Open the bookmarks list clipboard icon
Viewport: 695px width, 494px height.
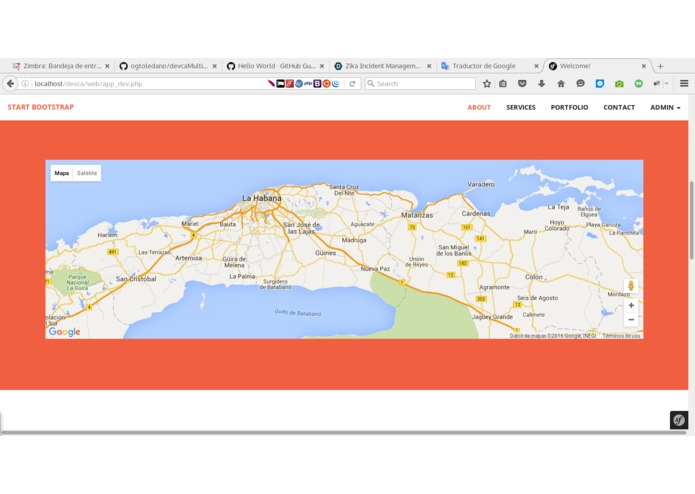point(503,83)
